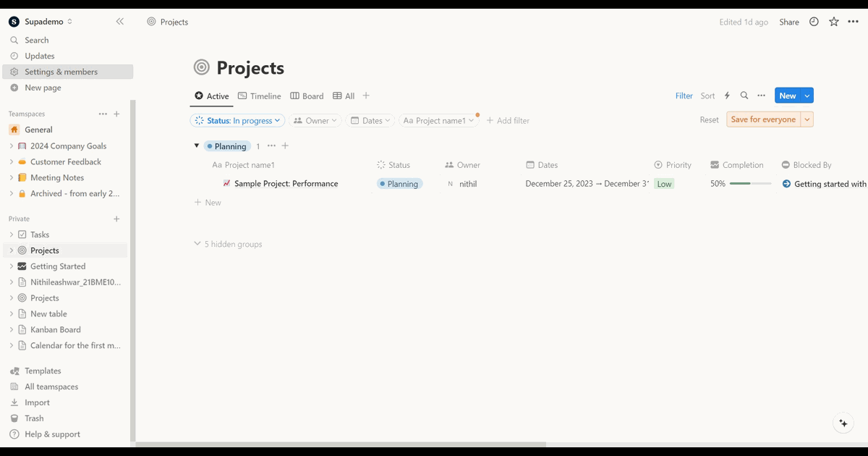868x456 pixels.
Task: Open Notion AI sparkle button
Action: pos(843,423)
